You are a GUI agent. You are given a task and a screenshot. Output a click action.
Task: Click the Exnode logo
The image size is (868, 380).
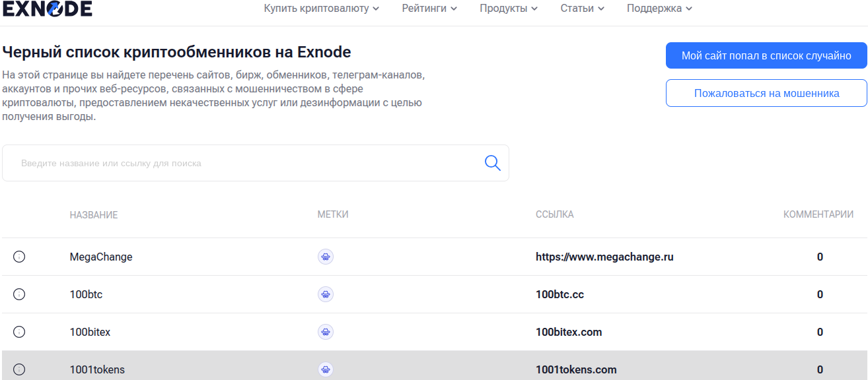(47, 8)
